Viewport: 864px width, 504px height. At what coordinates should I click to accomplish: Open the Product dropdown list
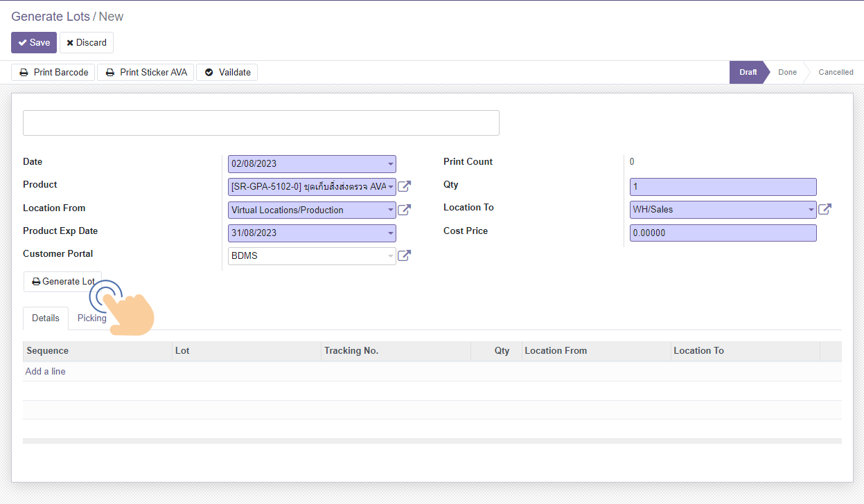tap(391, 187)
